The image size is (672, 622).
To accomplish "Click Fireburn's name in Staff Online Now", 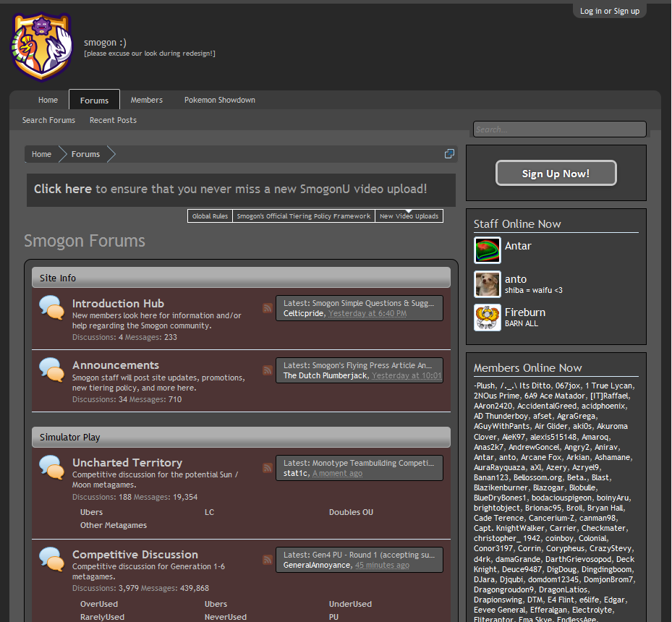I will click(525, 312).
